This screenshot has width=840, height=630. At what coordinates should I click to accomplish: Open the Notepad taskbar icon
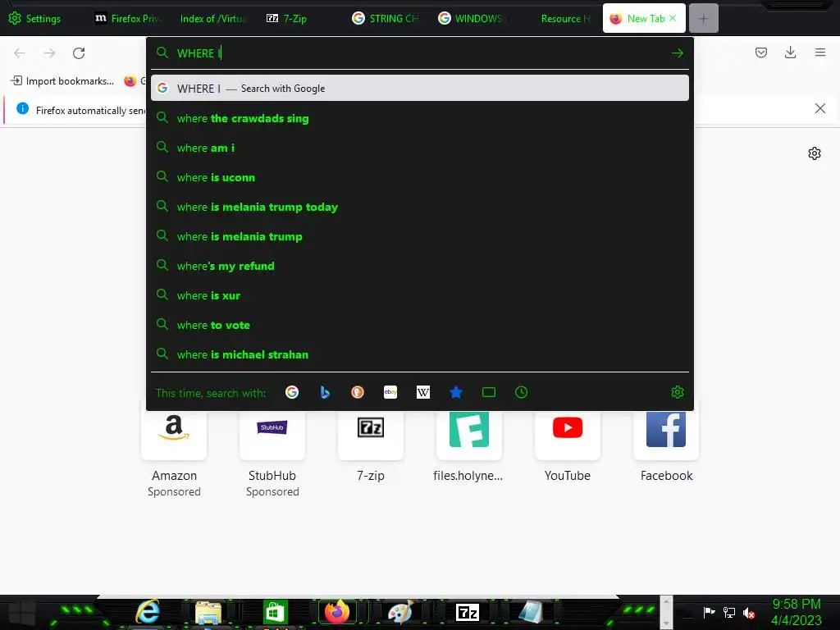[531, 612]
